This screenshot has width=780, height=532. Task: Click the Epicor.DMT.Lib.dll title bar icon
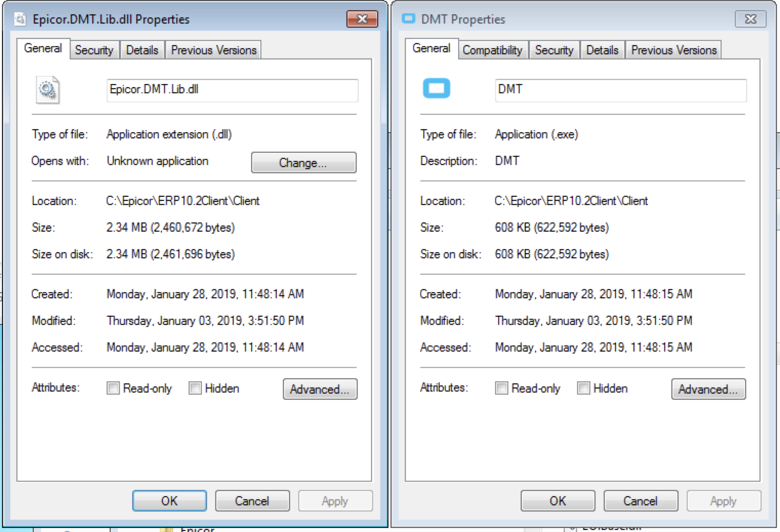click(20, 19)
